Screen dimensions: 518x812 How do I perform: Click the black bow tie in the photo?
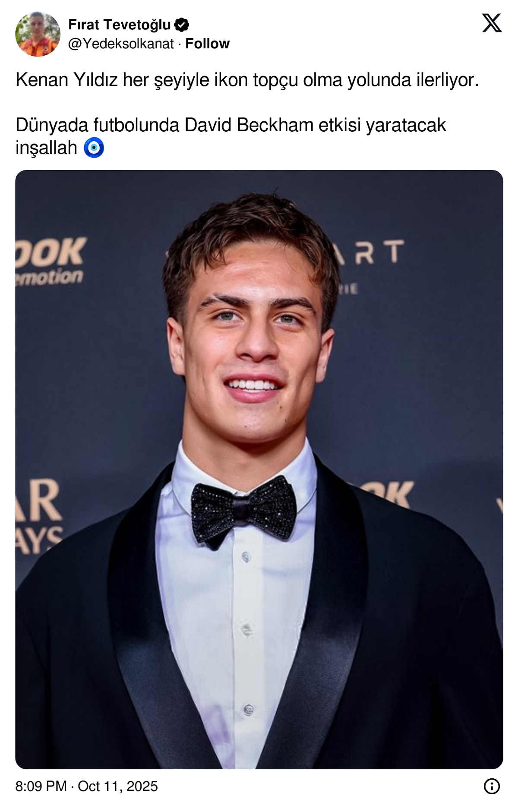point(243,510)
